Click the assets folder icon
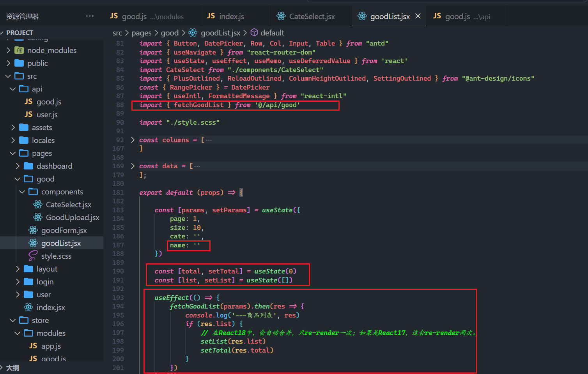Image resolution: width=588 pixels, height=374 pixels. (x=24, y=127)
